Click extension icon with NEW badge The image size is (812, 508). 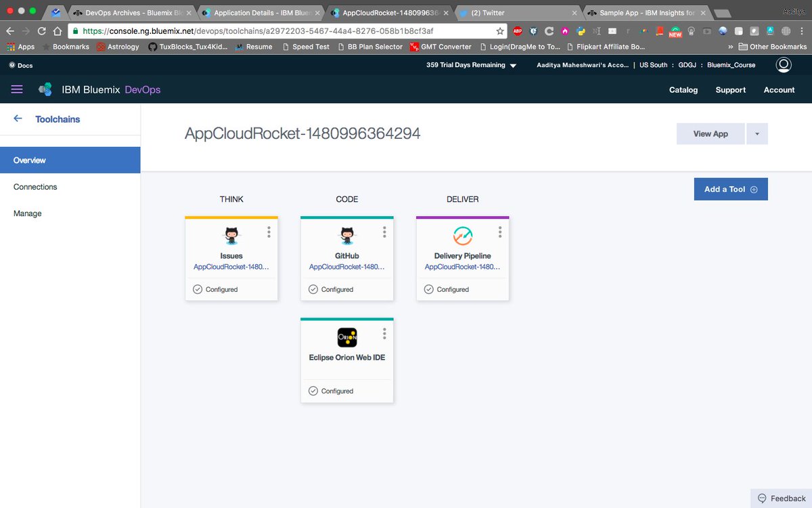(x=675, y=31)
